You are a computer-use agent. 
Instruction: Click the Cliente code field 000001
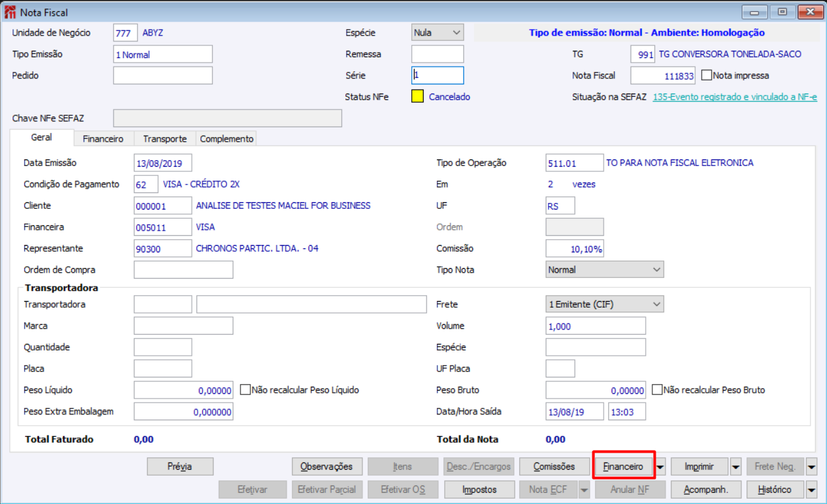[x=163, y=206]
